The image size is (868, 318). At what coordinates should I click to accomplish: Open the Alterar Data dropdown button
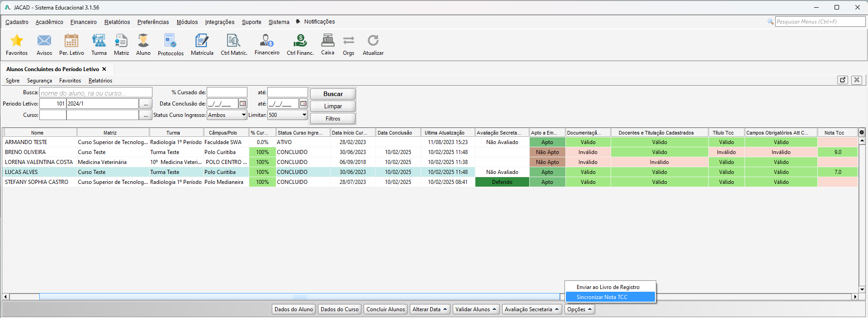coord(430,309)
